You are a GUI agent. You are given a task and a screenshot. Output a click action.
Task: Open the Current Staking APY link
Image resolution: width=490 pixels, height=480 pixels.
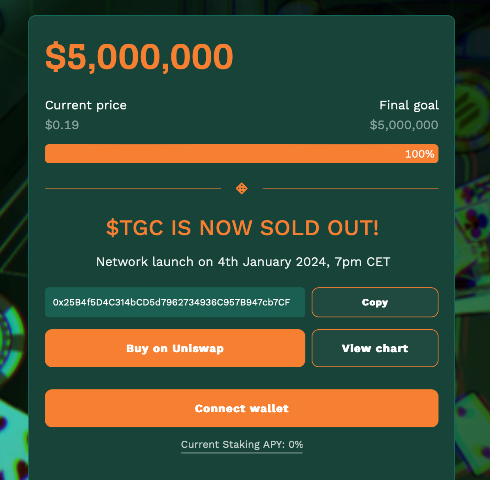click(242, 445)
